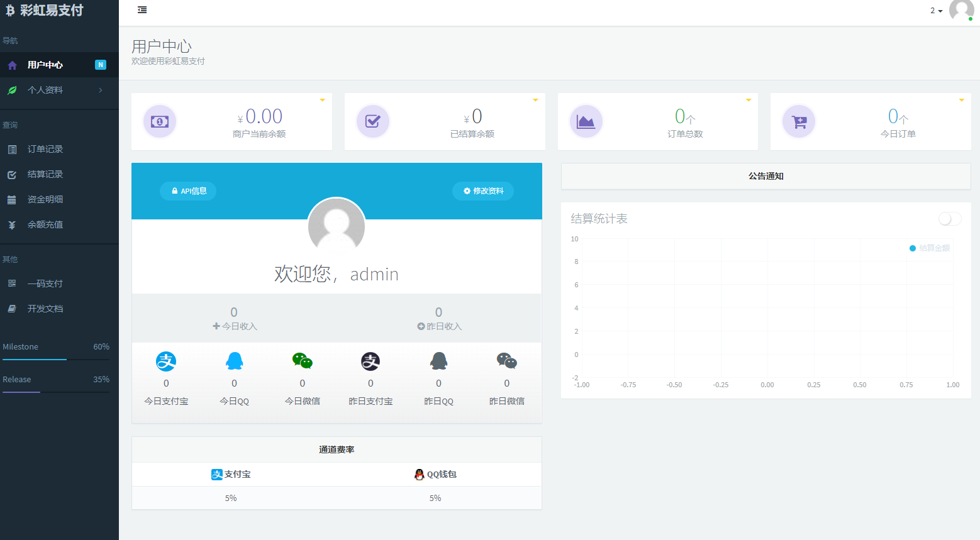The width and height of the screenshot is (980, 540).
Task: Click the 结算金额 legend to hide series
Action: pyautogui.click(x=929, y=248)
